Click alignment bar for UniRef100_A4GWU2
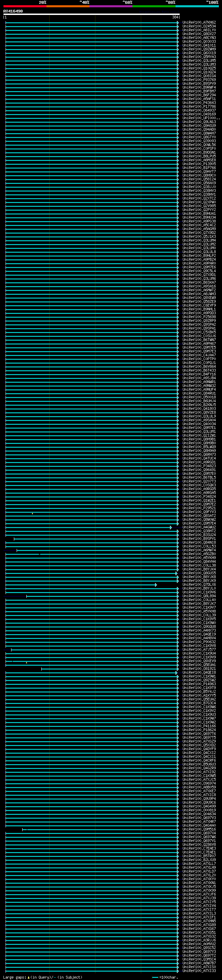 click(x=88, y=527)
